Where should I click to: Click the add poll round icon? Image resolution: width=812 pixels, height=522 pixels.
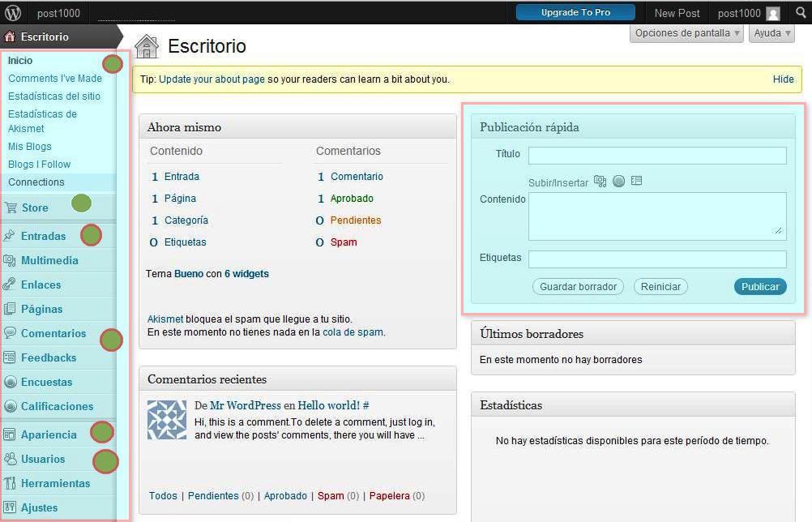tap(618, 182)
